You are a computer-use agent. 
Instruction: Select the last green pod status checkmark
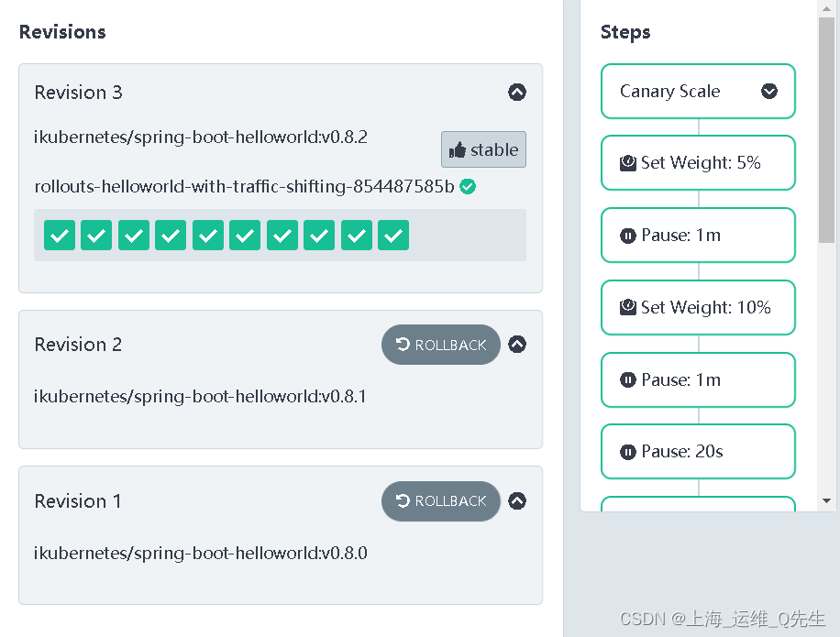coord(393,235)
